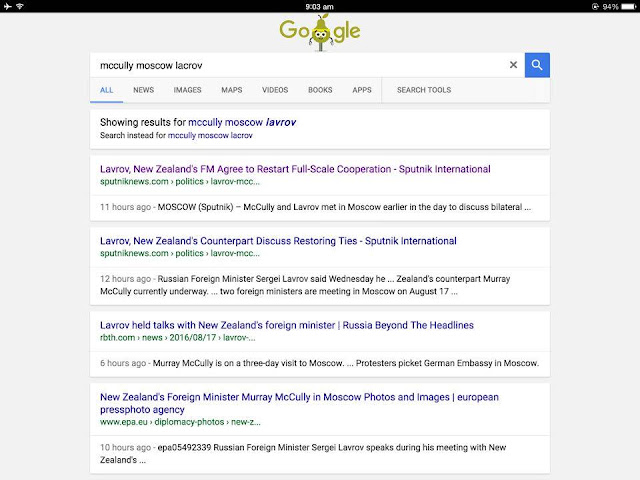Select the ALL results tab
Image resolution: width=640 pixels, height=480 pixels.
tap(107, 90)
